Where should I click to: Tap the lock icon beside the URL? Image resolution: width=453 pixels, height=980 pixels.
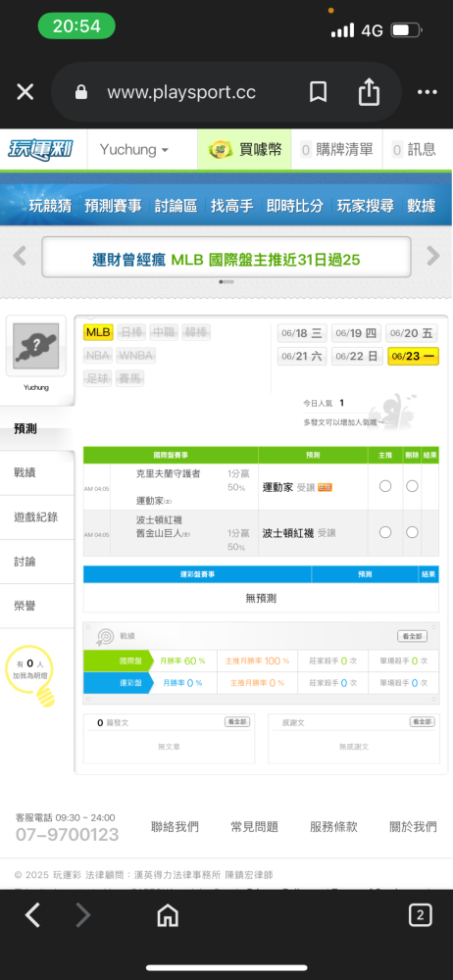[x=81, y=92]
